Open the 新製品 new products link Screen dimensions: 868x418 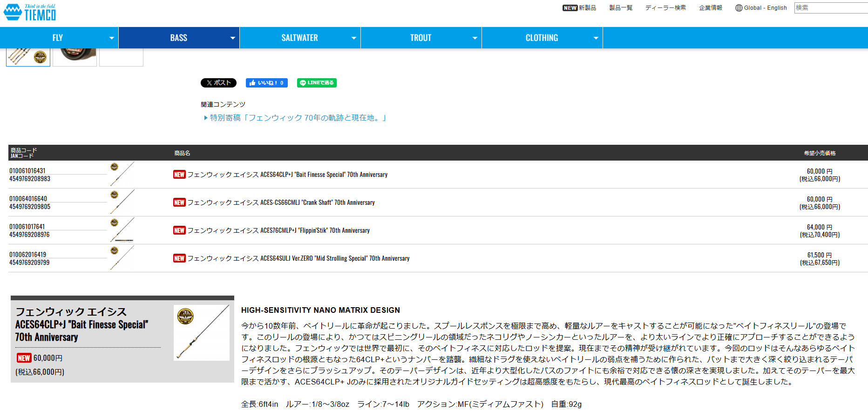coord(587,8)
